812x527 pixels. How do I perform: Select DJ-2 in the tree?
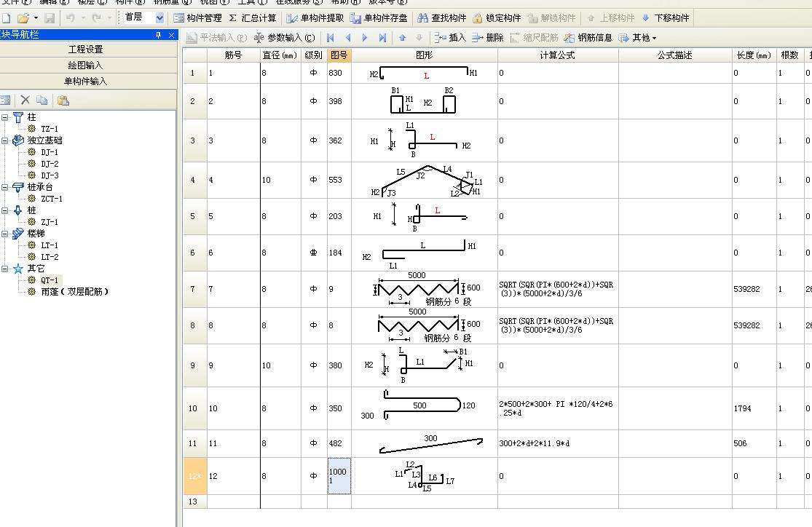pyautogui.click(x=50, y=164)
